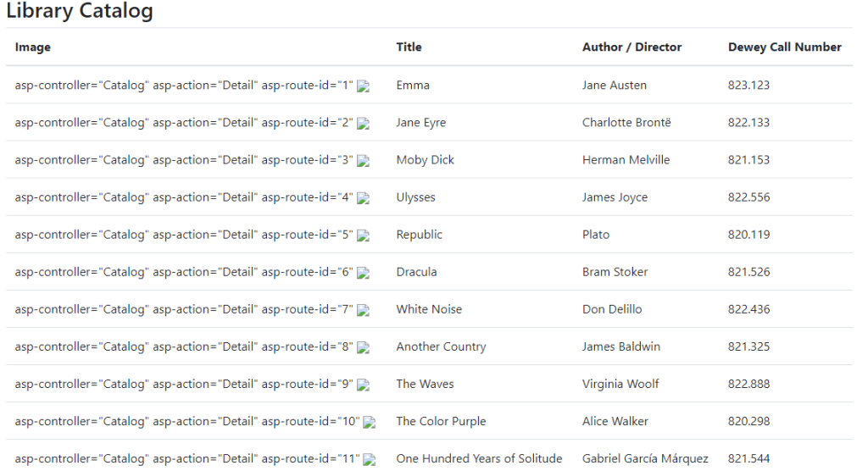Click the Herman Melville author cell
The width and height of the screenshot is (868, 471).
626,159
